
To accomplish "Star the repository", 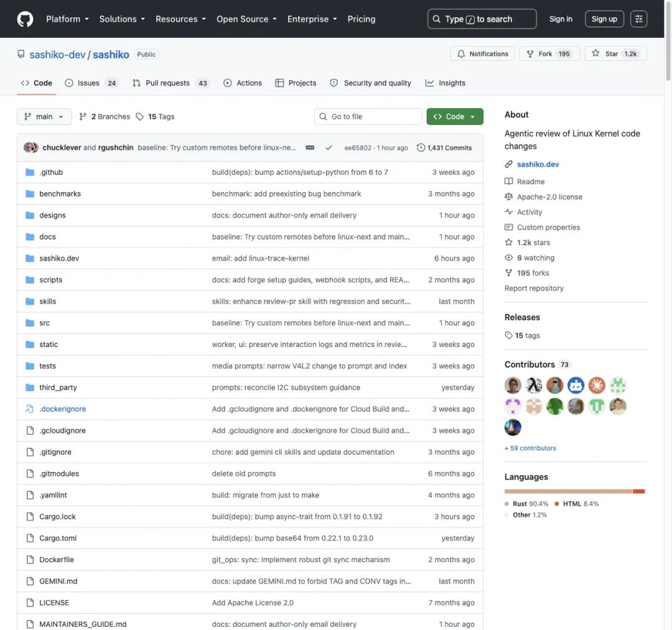I will point(615,53).
